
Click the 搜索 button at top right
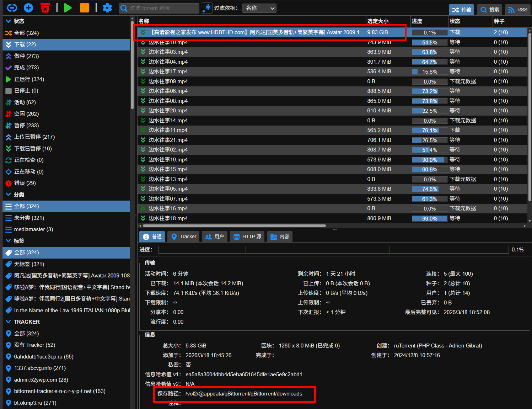489,10
